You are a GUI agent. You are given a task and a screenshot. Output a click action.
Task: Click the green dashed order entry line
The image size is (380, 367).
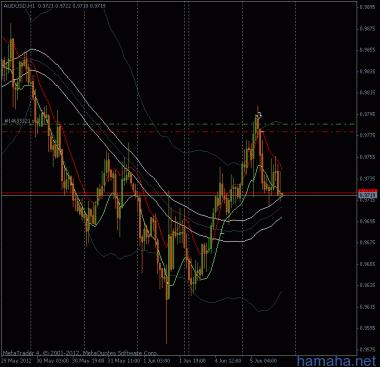[x=178, y=124]
